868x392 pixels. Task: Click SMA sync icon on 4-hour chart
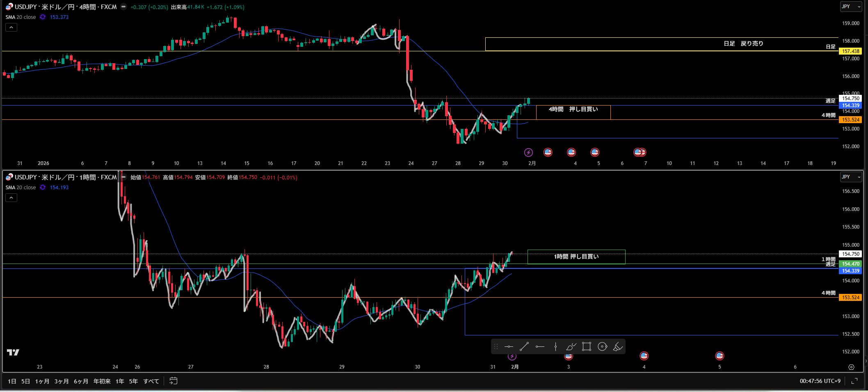[43, 17]
